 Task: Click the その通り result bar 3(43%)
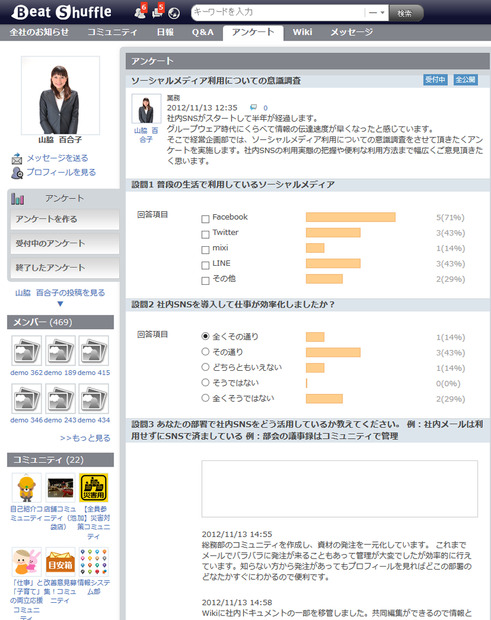coord(333,352)
